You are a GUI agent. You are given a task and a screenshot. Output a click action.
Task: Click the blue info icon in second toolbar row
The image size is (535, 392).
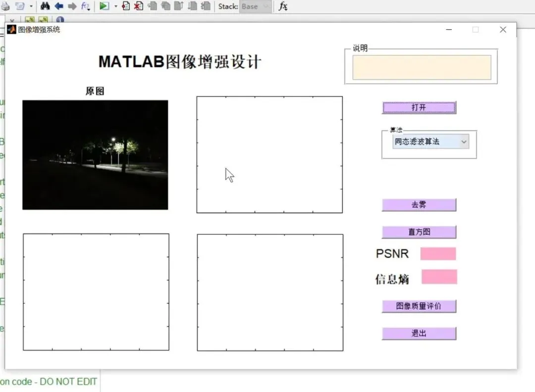click(60, 20)
